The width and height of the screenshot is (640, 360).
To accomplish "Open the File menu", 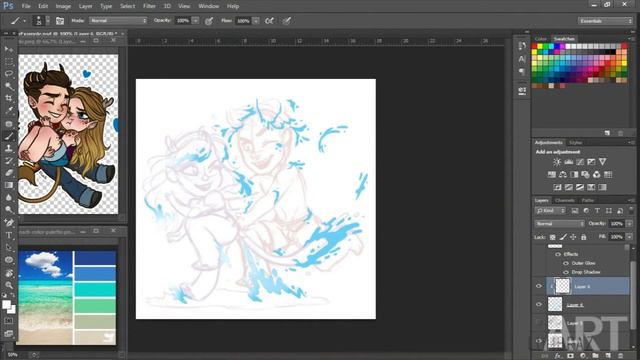I will click(26, 6).
